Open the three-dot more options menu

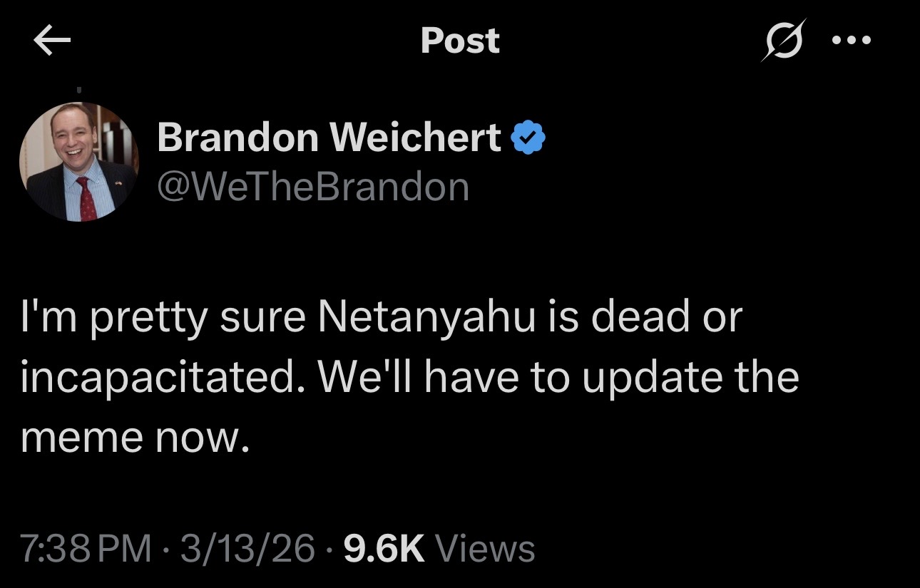point(851,41)
